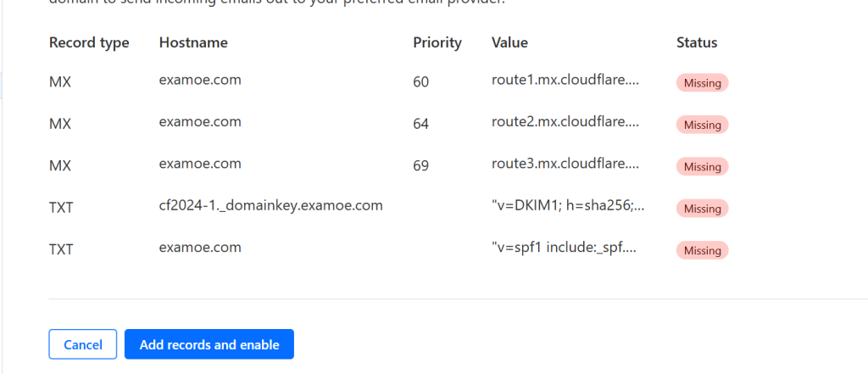Viewport: 868px width, 374px height.
Task: Click the truncated route1.mx.cloudflare value
Action: tap(565, 80)
